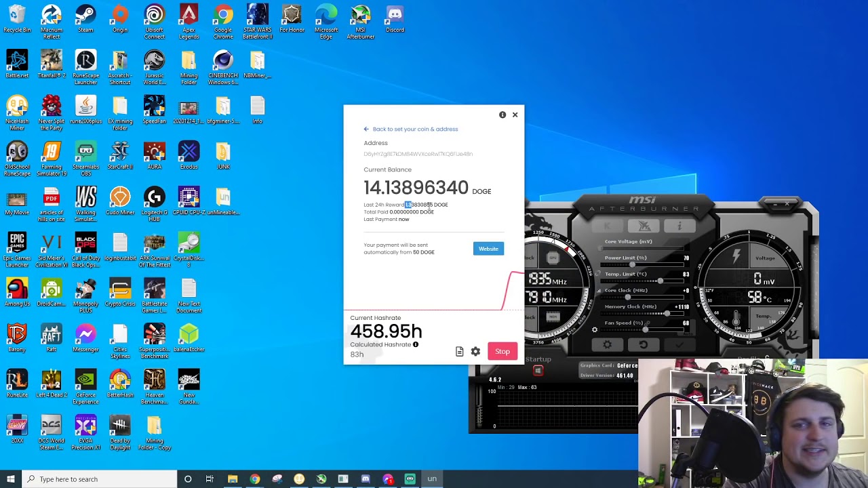
Task: Open Origin desktop shortcut
Action: 120,19
